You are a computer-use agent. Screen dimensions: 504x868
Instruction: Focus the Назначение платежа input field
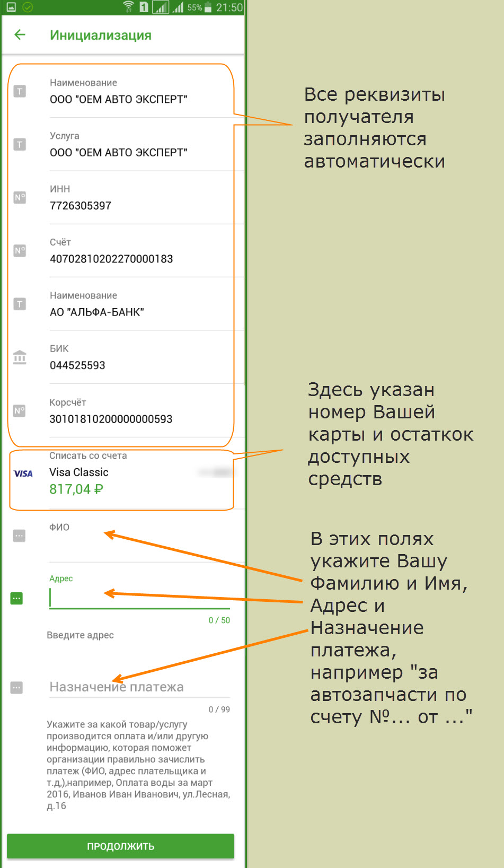click(x=140, y=687)
